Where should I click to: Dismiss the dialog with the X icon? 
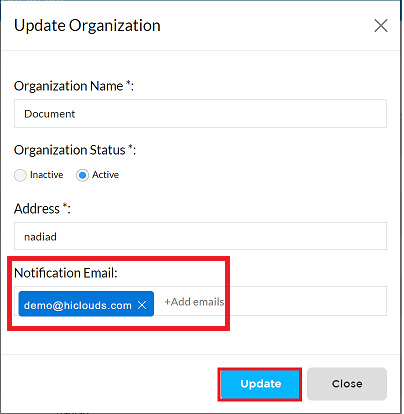tap(381, 26)
